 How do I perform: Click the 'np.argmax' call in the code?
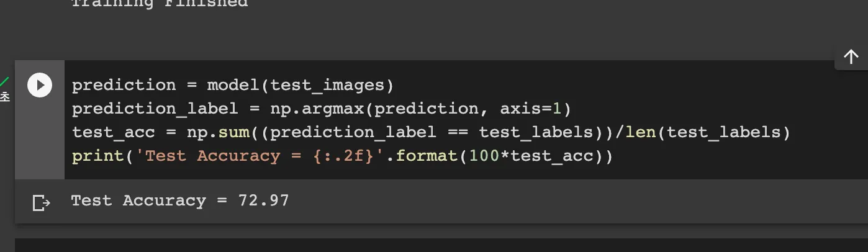click(x=316, y=109)
